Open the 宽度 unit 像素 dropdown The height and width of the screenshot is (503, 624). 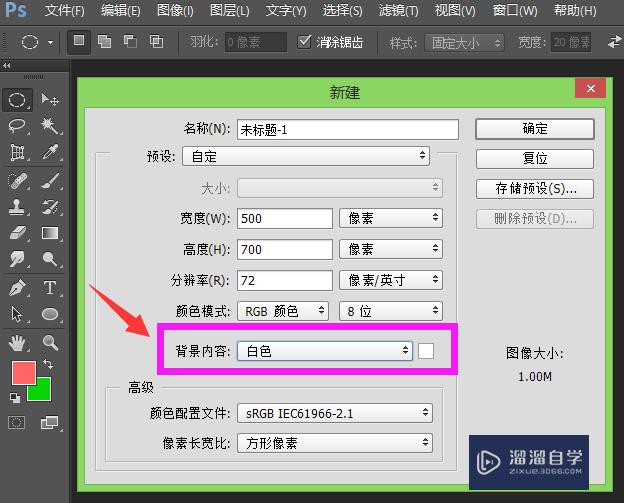391,218
